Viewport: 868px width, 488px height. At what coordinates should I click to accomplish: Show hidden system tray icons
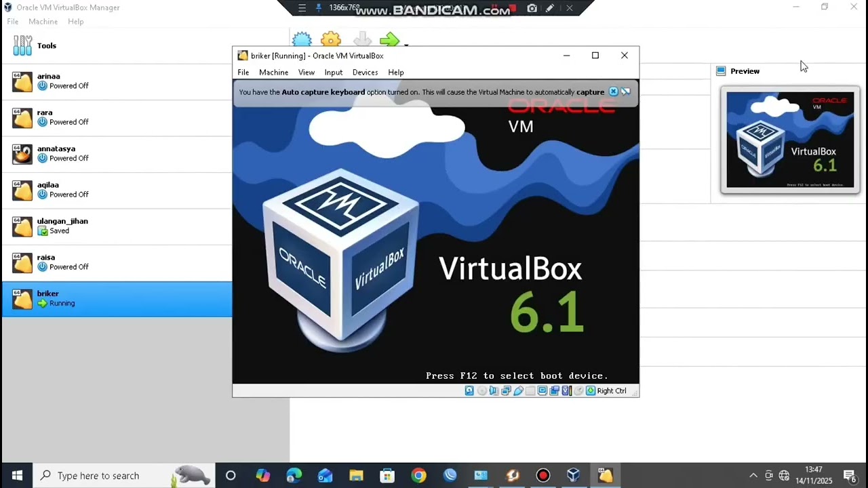click(x=753, y=475)
